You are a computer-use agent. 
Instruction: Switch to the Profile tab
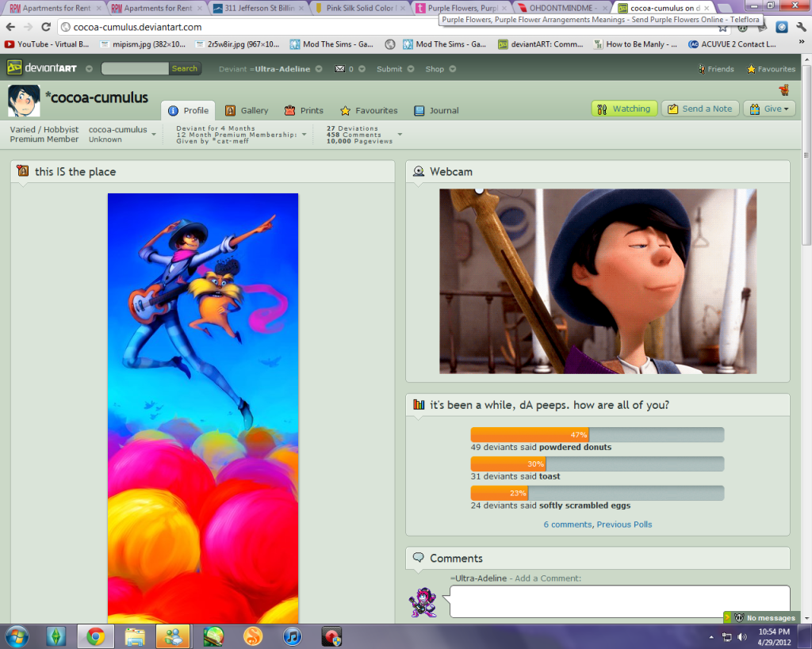point(188,110)
